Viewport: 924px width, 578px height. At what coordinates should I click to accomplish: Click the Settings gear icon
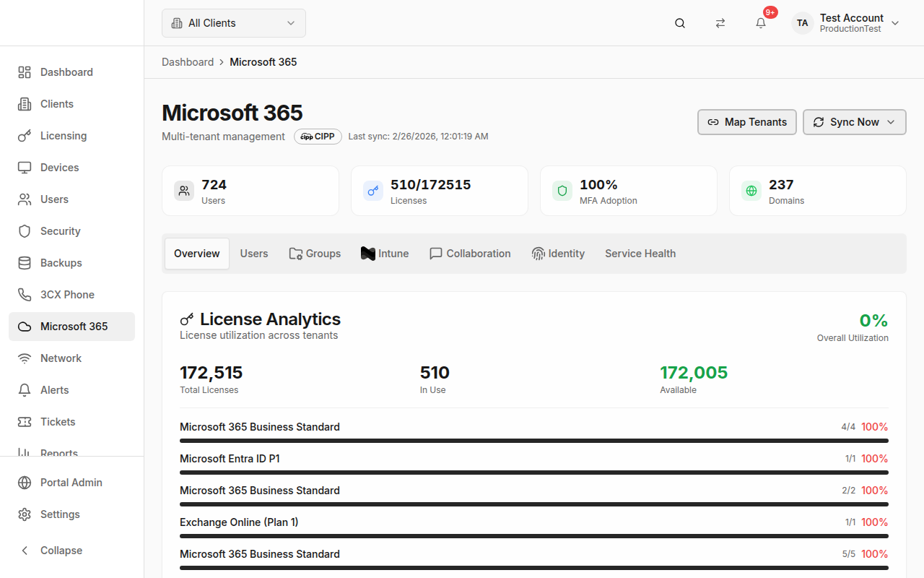coord(25,514)
